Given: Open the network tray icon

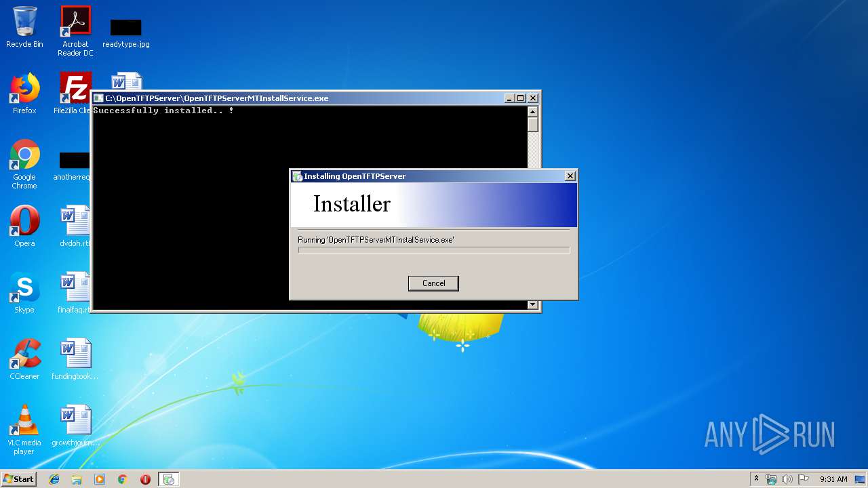Looking at the screenshot, I should pos(771,479).
